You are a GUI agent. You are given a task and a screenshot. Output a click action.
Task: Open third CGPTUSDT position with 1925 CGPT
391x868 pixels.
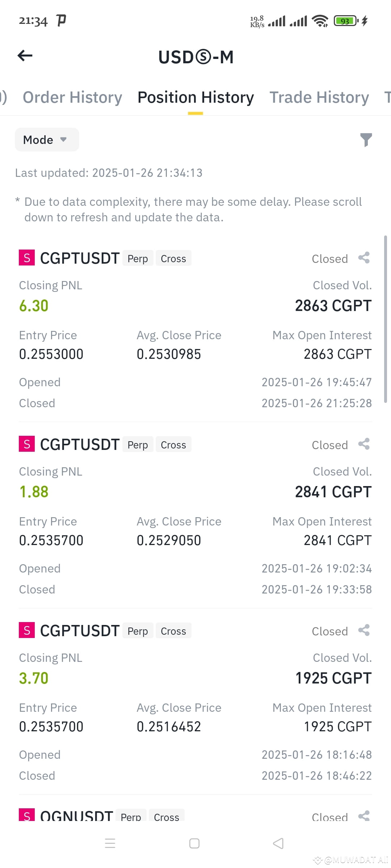coord(195,703)
